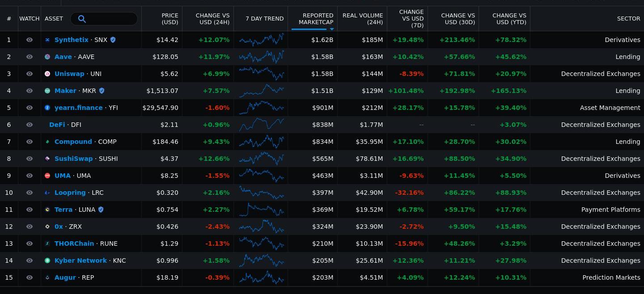
Task: Click the asset search input field
Action: pyautogui.click(x=112, y=19)
